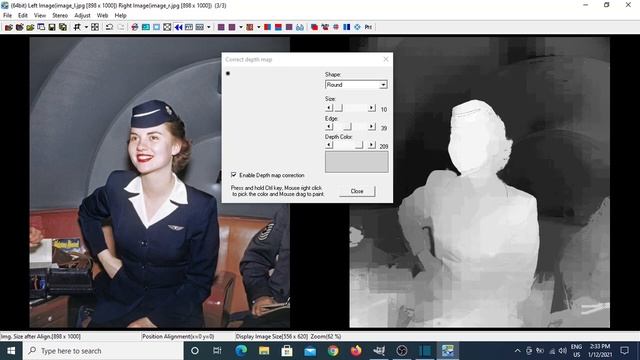The width and height of the screenshot is (640, 360).
Task: Click gray frame icon beside FIT icon
Action: point(200,27)
